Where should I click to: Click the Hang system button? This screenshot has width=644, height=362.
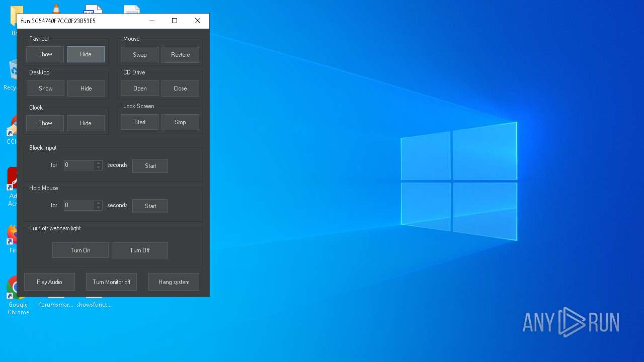point(174,282)
